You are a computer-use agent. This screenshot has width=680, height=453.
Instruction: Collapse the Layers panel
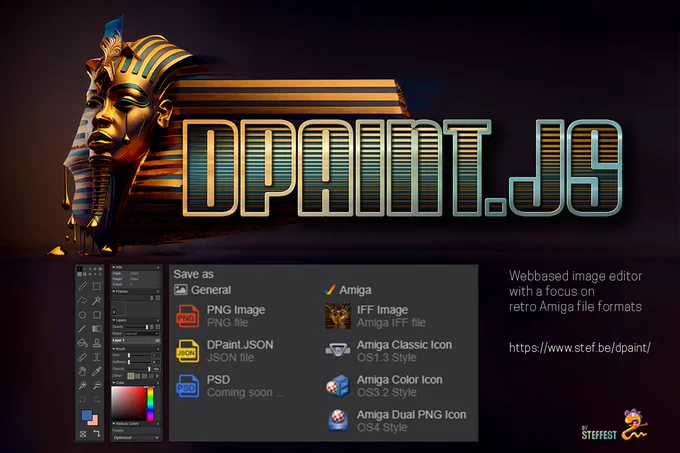[114, 320]
